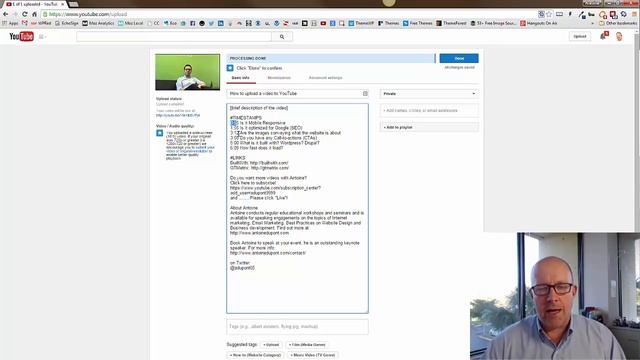The image size is (640, 360).
Task: Add the suggested tag How-to (Website Category)
Action: point(255,355)
